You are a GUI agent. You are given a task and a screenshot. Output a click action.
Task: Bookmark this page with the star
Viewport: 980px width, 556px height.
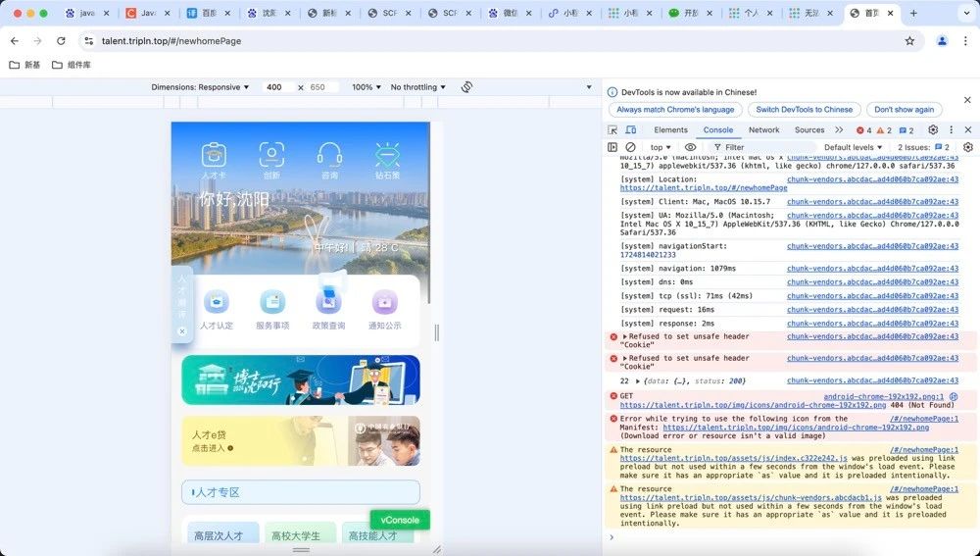tap(910, 40)
